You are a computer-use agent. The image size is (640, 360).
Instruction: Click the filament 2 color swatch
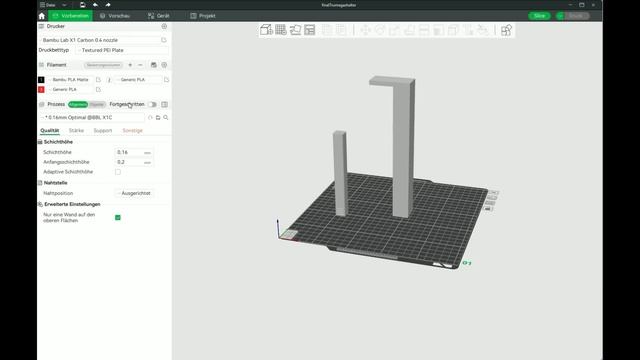tap(109, 80)
